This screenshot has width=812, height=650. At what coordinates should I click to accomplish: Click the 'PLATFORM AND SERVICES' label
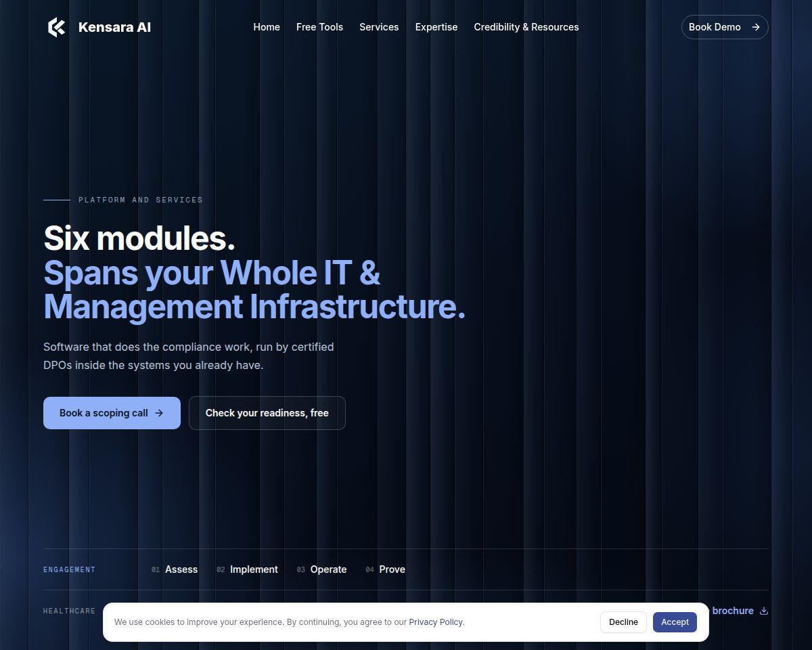tap(141, 200)
